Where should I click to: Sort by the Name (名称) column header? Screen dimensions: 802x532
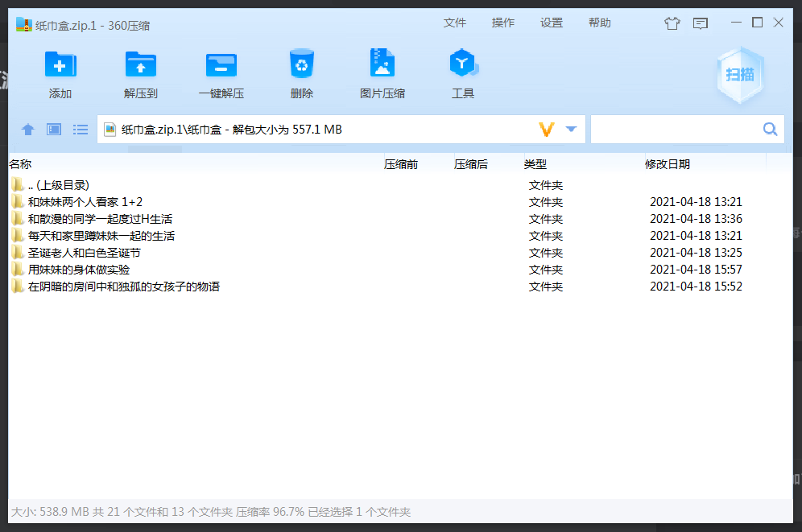pyautogui.click(x=20, y=164)
